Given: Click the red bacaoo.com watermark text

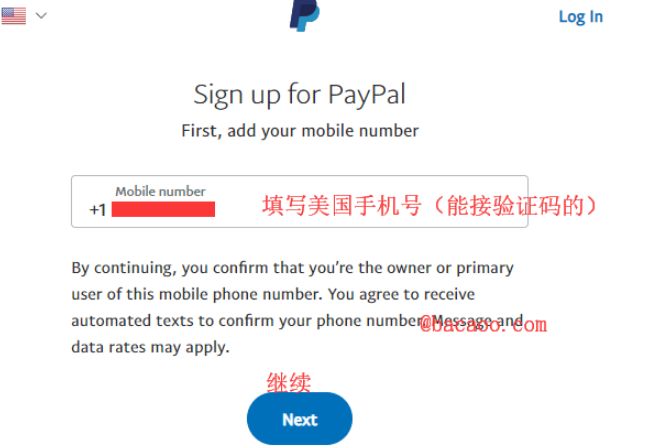Looking at the screenshot, I should coord(483,325).
